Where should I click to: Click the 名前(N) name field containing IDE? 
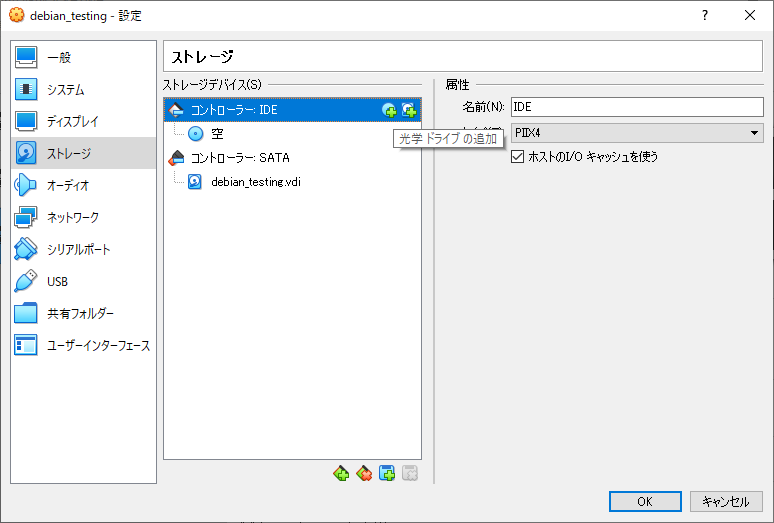pyautogui.click(x=637, y=107)
